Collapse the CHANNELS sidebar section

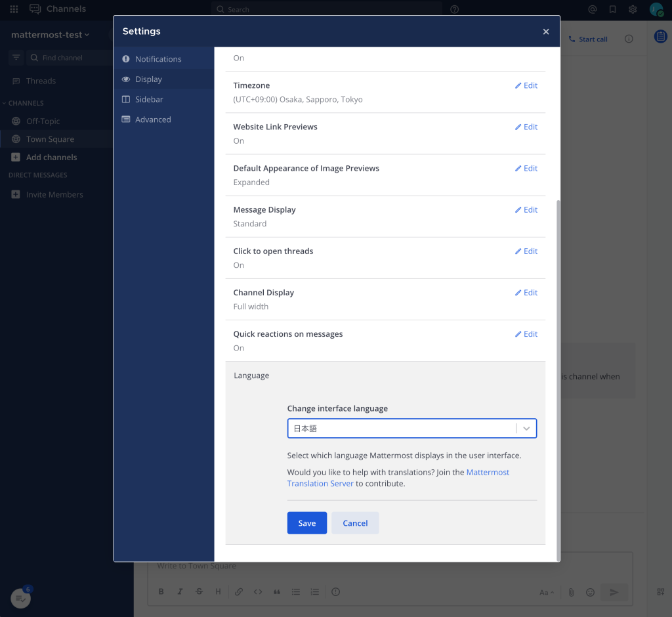(26, 103)
